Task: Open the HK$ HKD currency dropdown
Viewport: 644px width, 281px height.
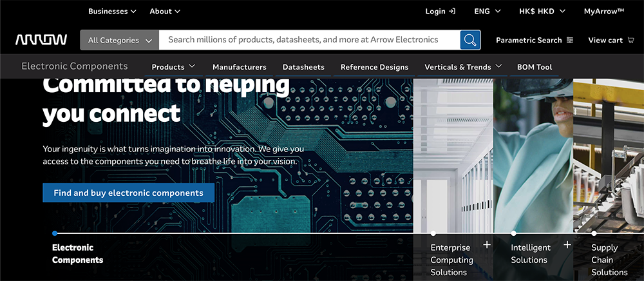Action: click(542, 11)
